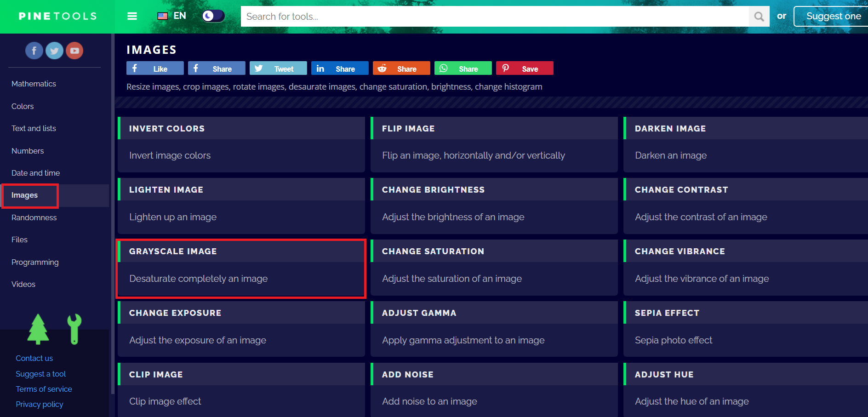This screenshot has width=868, height=417.
Task: Open the Sepia Effect tool
Action: [x=746, y=329]
